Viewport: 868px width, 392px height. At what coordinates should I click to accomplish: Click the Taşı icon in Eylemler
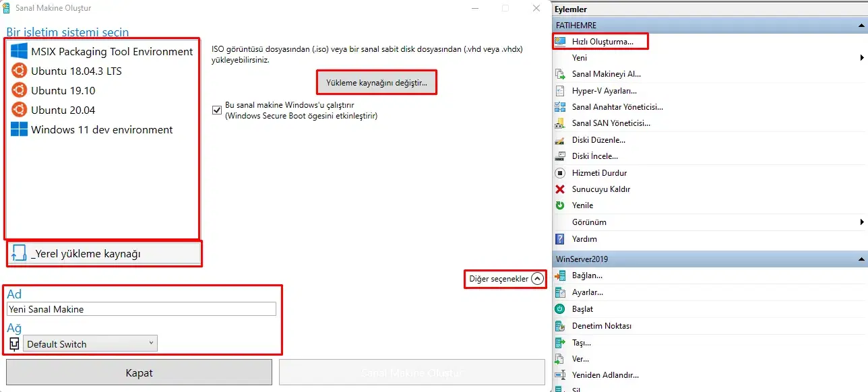pyautogui.click(x=559, y=342)
